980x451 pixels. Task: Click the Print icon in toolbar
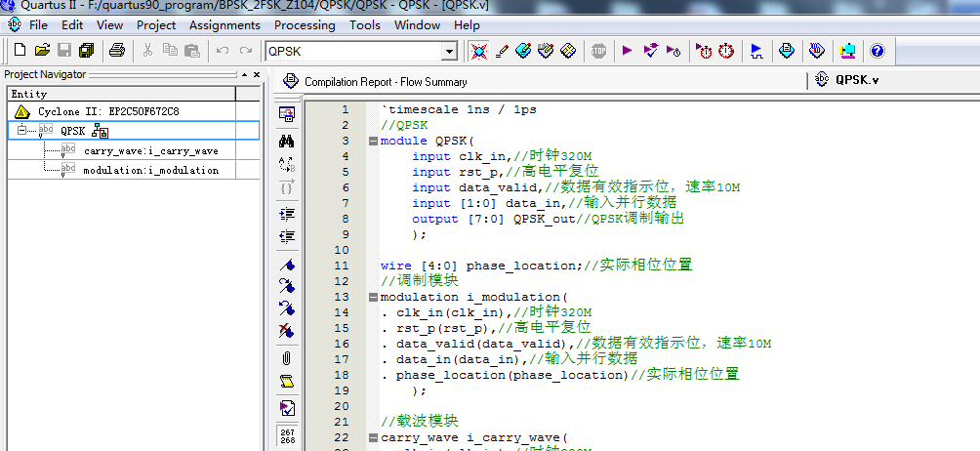(x=117, y=51)
